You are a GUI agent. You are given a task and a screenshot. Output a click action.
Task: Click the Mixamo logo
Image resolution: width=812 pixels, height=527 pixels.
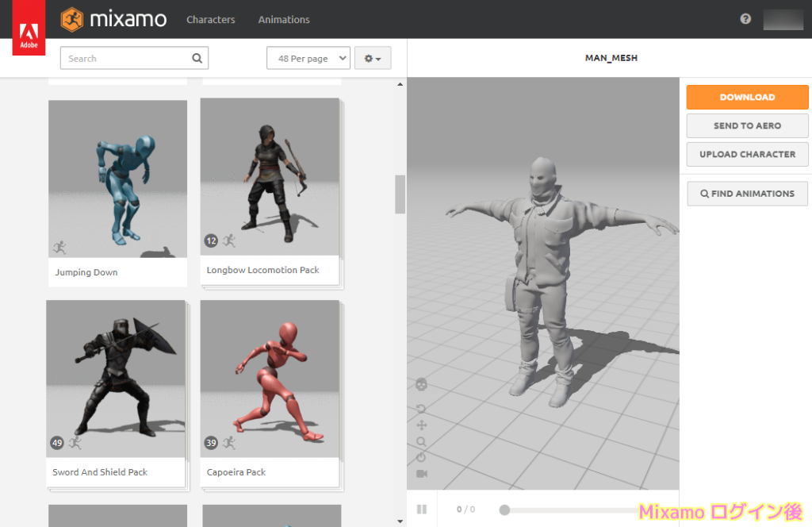click(113, 19)
